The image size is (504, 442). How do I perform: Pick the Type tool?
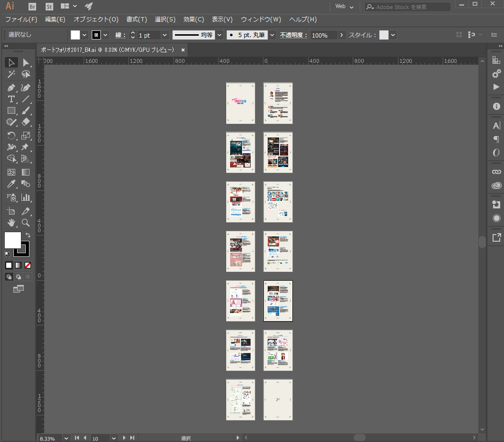pos(11,99)
